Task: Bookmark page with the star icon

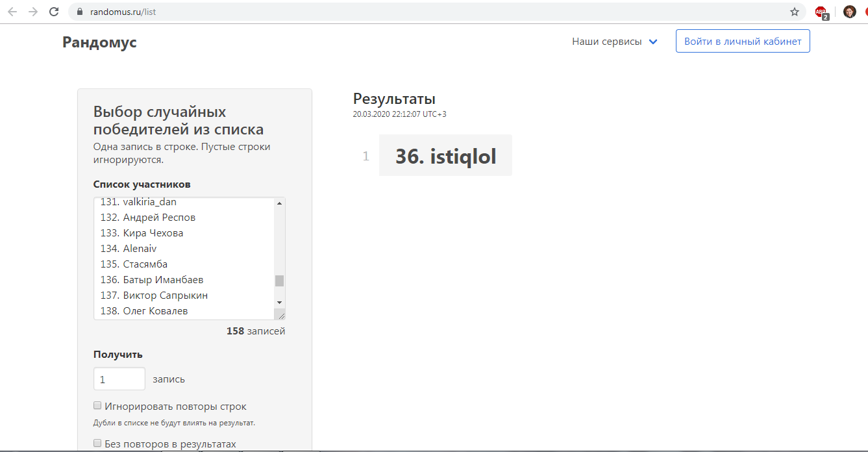Action: coord(794,12)
